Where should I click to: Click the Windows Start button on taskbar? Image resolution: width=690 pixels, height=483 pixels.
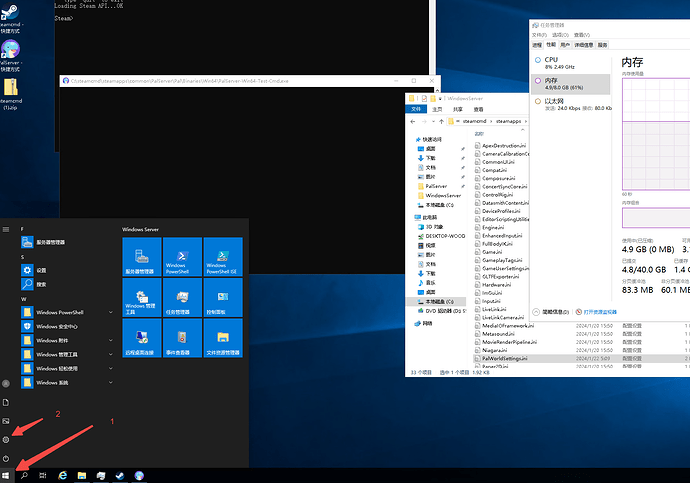point(6,476)
